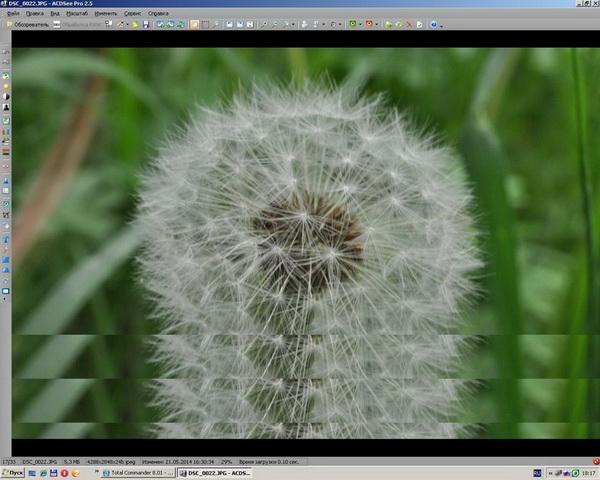Click the white page properties icon in toolbar

(x=419, y=24)
